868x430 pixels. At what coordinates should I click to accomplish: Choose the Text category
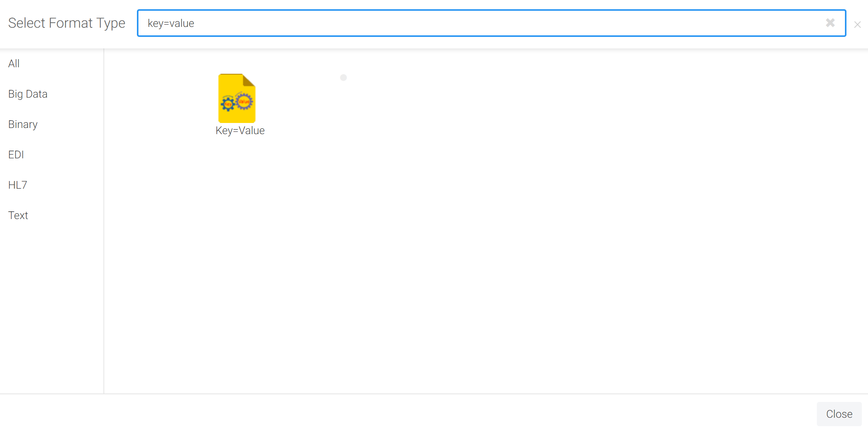point(18,215)
